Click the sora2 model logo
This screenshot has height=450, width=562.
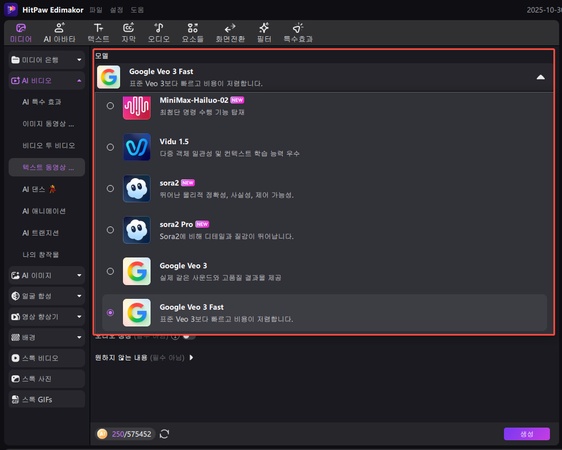(x=137, y=188)
